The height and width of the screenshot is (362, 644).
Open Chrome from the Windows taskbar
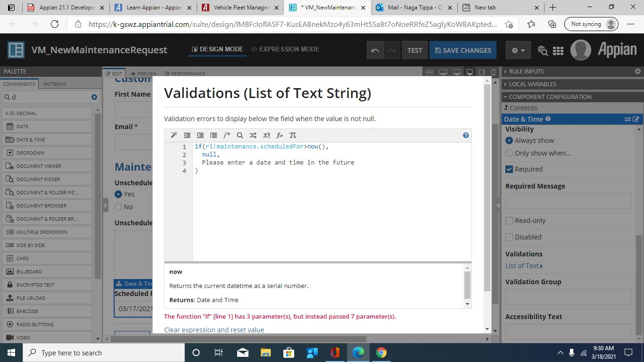point(381,353)
